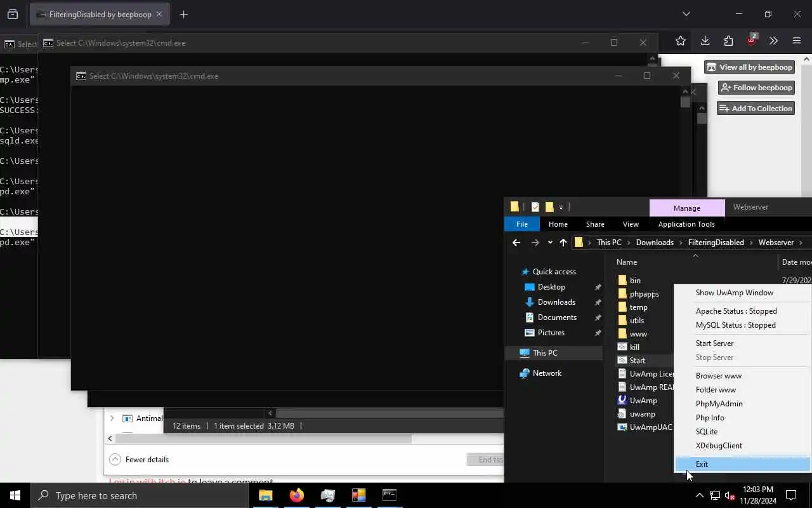Image resolution: width=812 pixels, height=508 pixels.
Task: Open Customize Quick Access Toolbar dropdown
Action: tap(561, 208)
